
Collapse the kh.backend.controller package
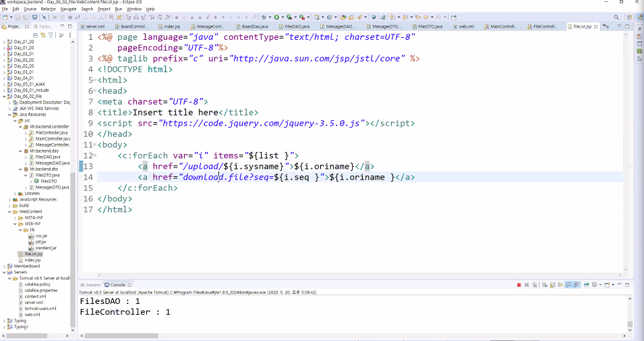pos(20,127)
